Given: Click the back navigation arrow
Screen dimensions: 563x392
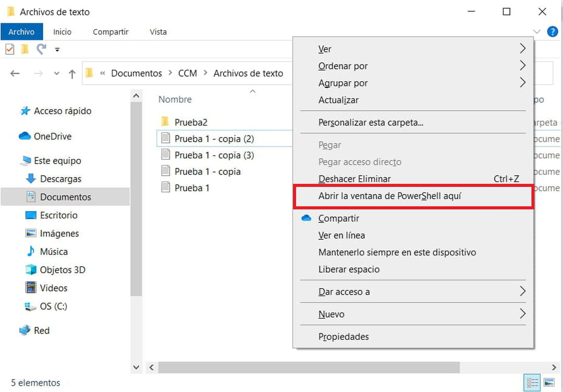Looking at the screenshot, I should click(x=15, y=73).
